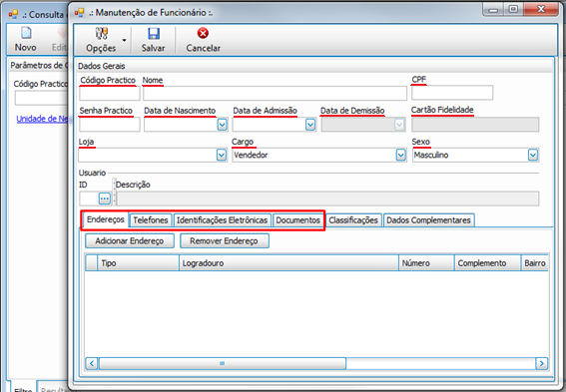The height and width of the screenshot is (392, 566).
Task: Expand the Loja combo box
Action: (x=222, y=155)
